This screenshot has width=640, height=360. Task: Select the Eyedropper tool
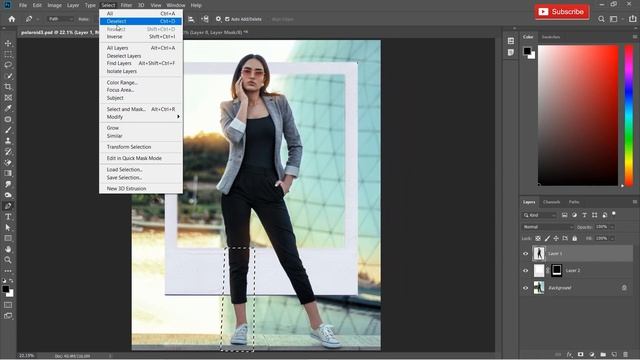[x=8, y=108]
